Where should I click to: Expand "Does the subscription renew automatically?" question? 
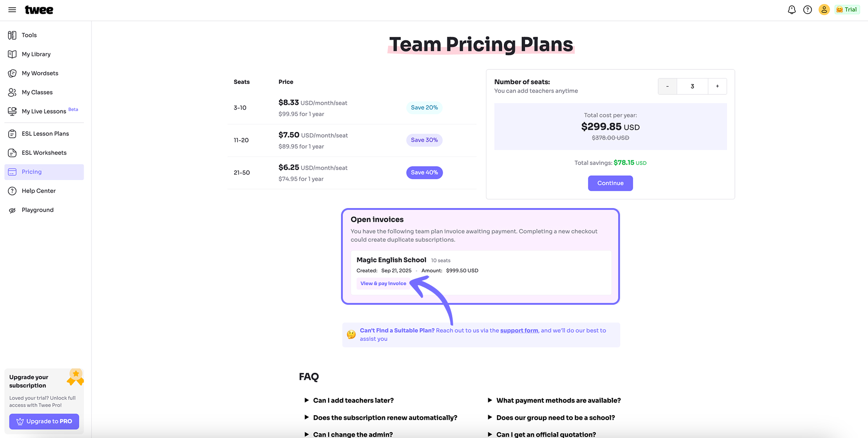pos(381,418)
